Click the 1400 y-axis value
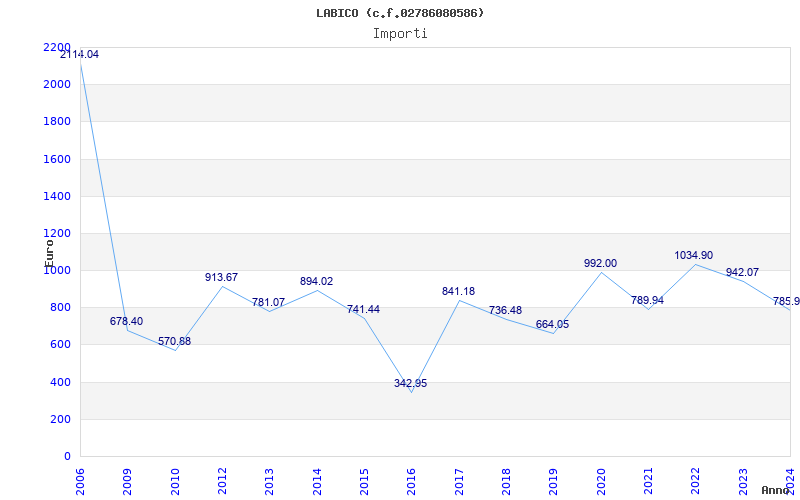Viewport: 800px width, 500px height. coord(57,196)
